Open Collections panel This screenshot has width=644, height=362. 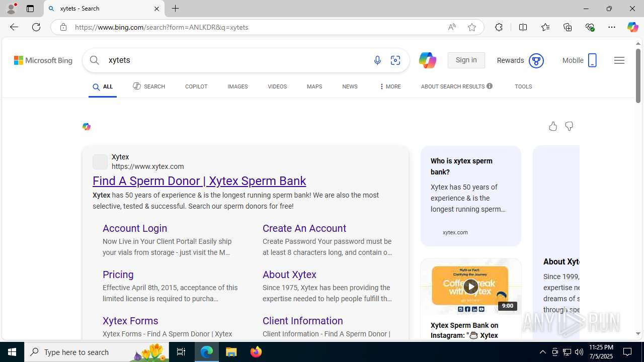(568, 27)
